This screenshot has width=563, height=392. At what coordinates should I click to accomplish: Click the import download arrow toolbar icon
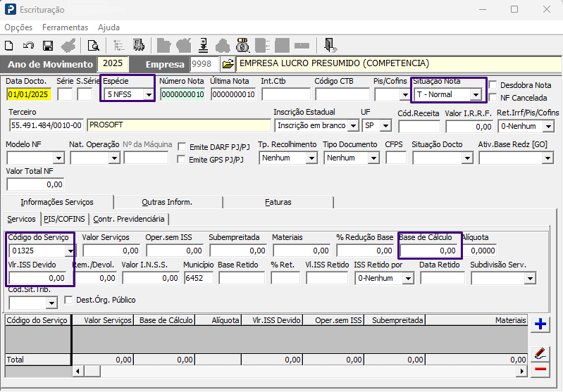point(203,46)
